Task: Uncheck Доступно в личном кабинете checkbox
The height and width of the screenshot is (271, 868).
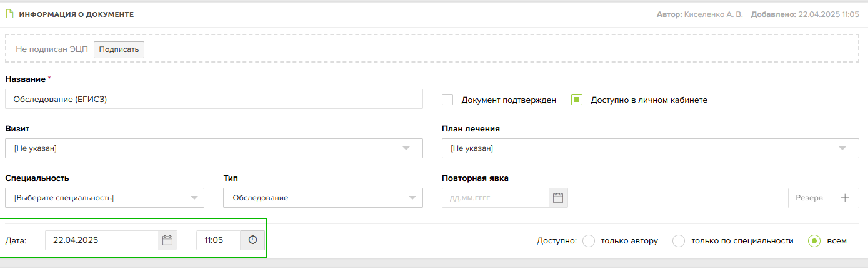Action: 577,100
